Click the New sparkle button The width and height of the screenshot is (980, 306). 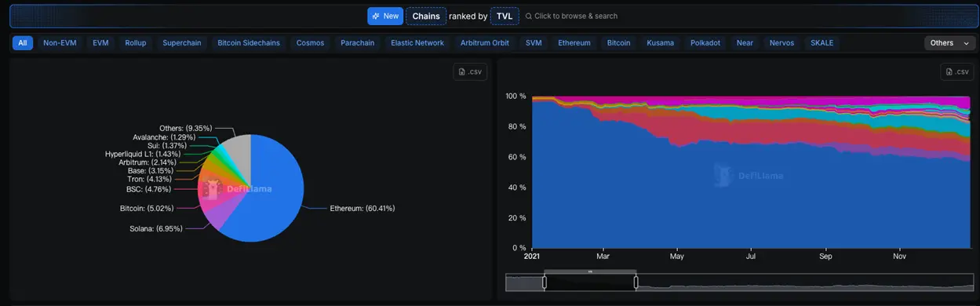click(x=385, y=16)
